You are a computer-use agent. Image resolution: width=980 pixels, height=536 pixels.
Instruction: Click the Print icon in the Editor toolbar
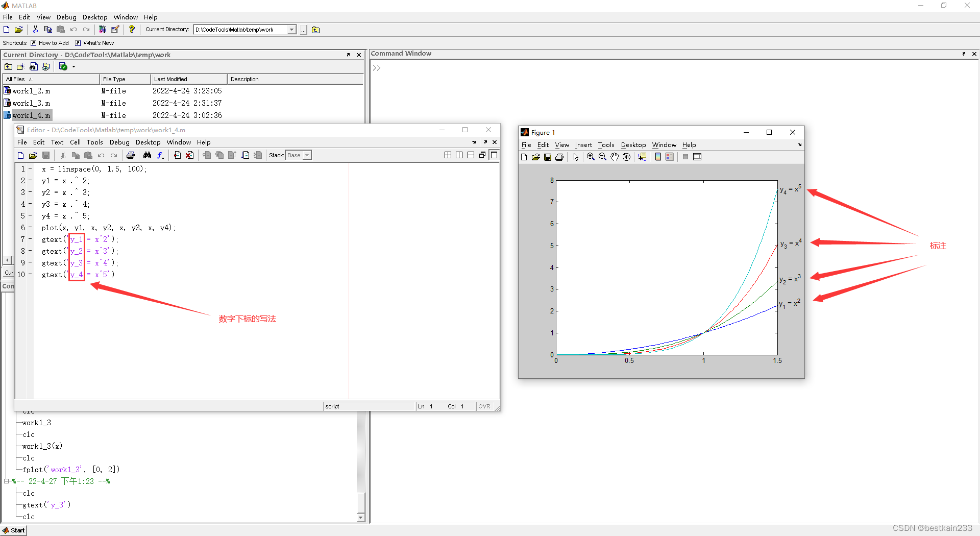[131, 155]
